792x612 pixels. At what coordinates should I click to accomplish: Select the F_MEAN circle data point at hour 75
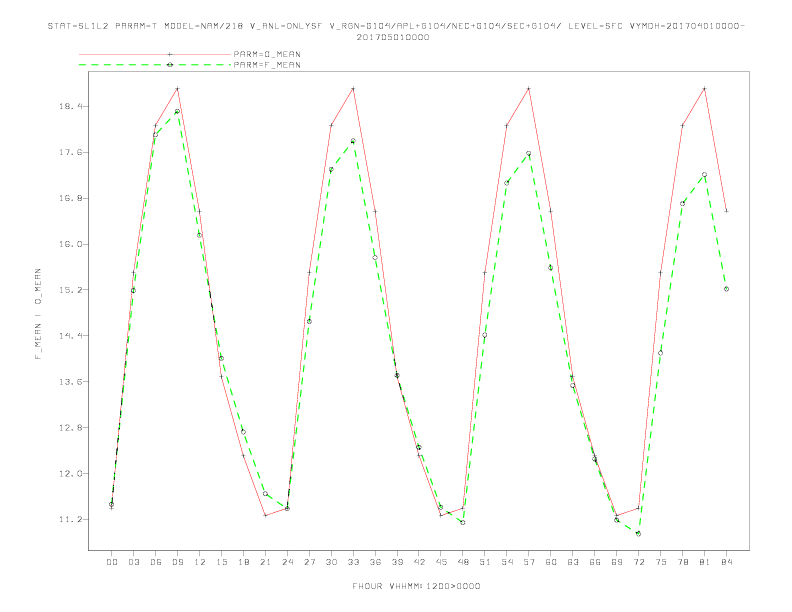(661, 353)
